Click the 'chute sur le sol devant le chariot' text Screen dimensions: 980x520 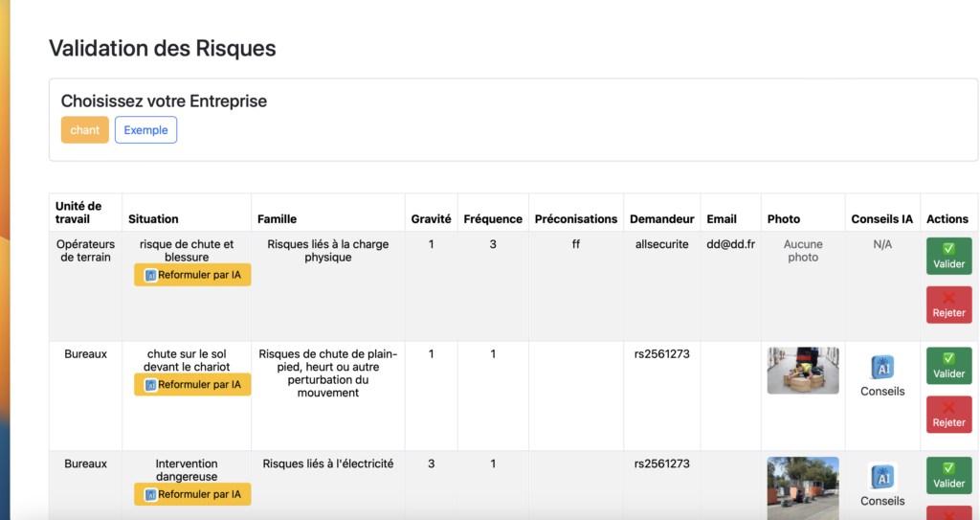point(187,360)
